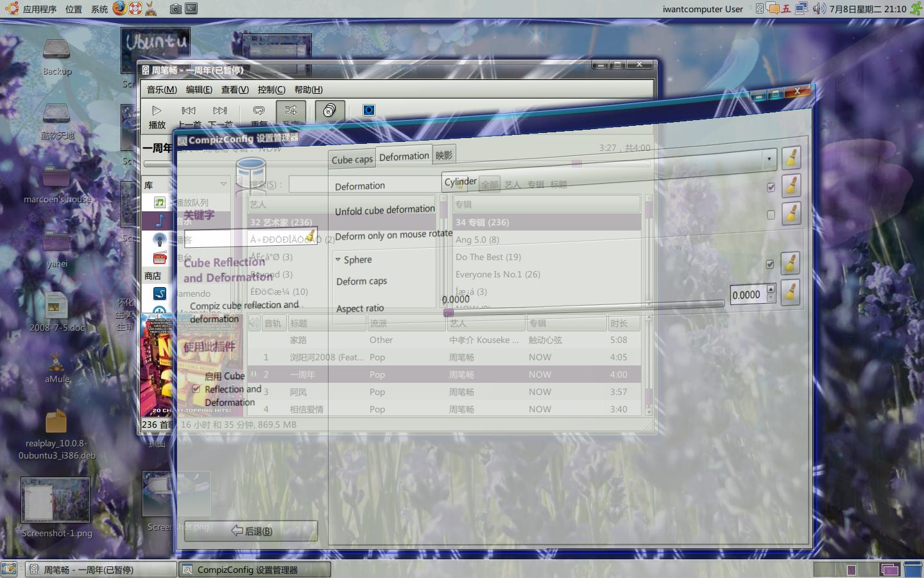This screenshot has width=924, height=578.
Task: Switch to the 映影 reflection tab
Action: [444, 154]
